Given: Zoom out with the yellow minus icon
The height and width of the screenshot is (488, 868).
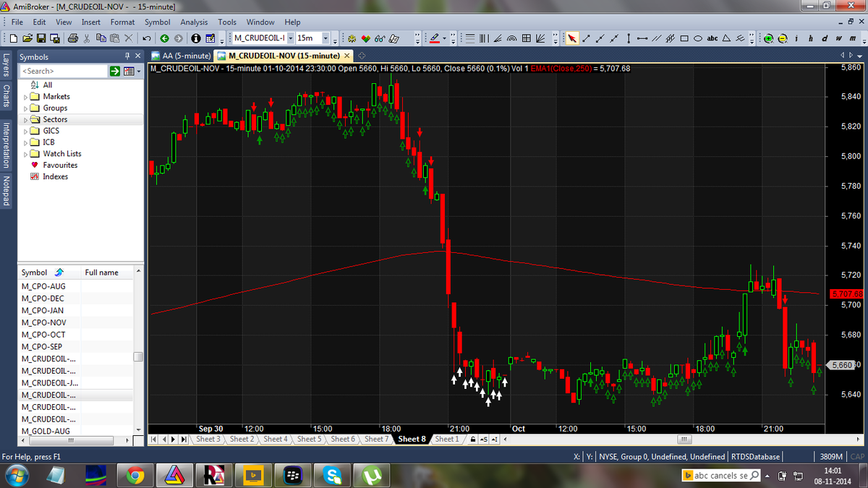Looking at the screenshot, I should tap(783, 38).
